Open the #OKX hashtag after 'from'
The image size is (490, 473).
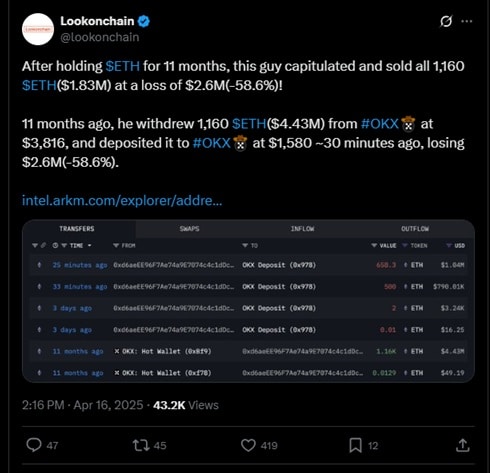pyautogui.click(x=380, y=124)
